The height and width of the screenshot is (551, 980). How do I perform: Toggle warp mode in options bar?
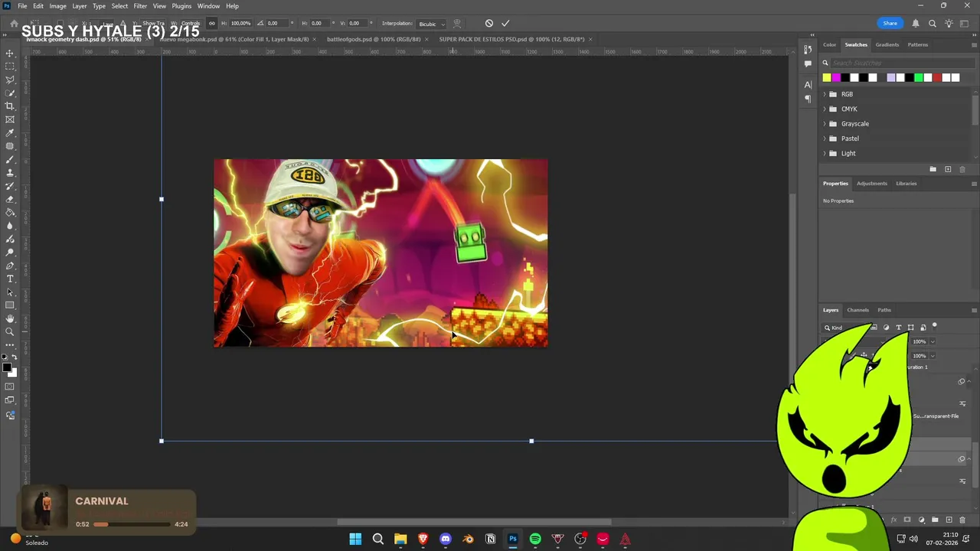click(457, 23)
